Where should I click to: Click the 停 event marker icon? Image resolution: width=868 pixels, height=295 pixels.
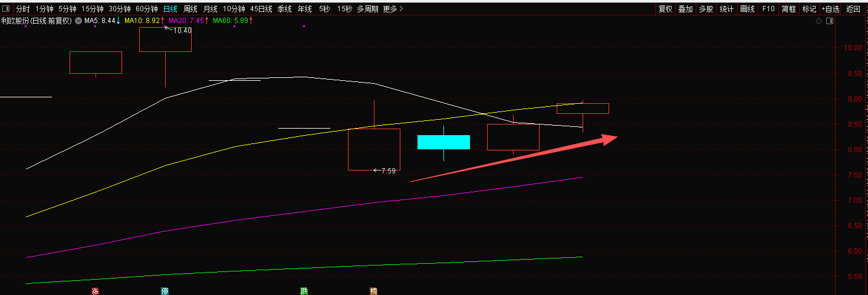[x=165, y=291]
